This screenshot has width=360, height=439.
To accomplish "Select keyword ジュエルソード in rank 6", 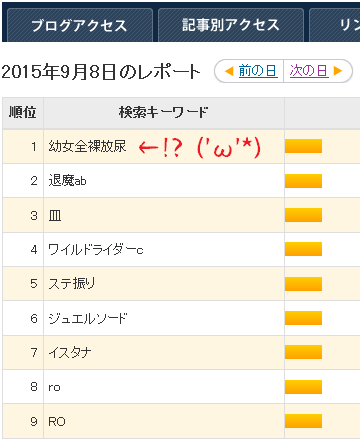I will (x=88, y=319).
